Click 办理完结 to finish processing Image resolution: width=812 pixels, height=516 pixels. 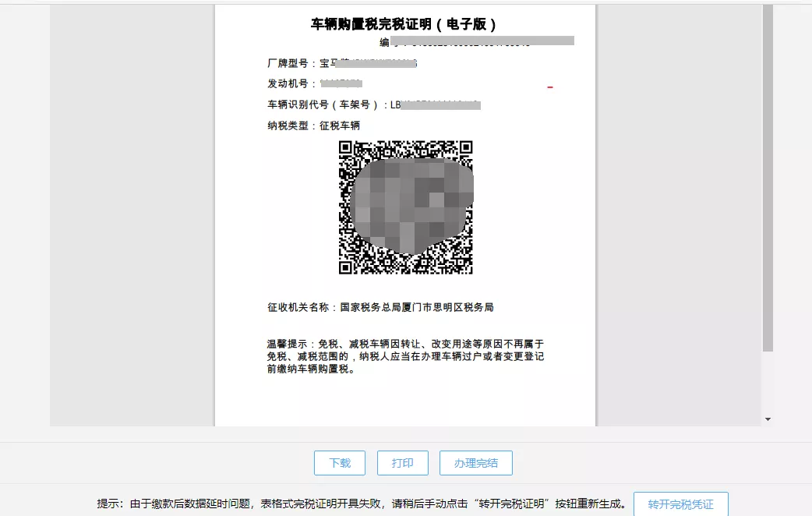(x=475, y=462)
